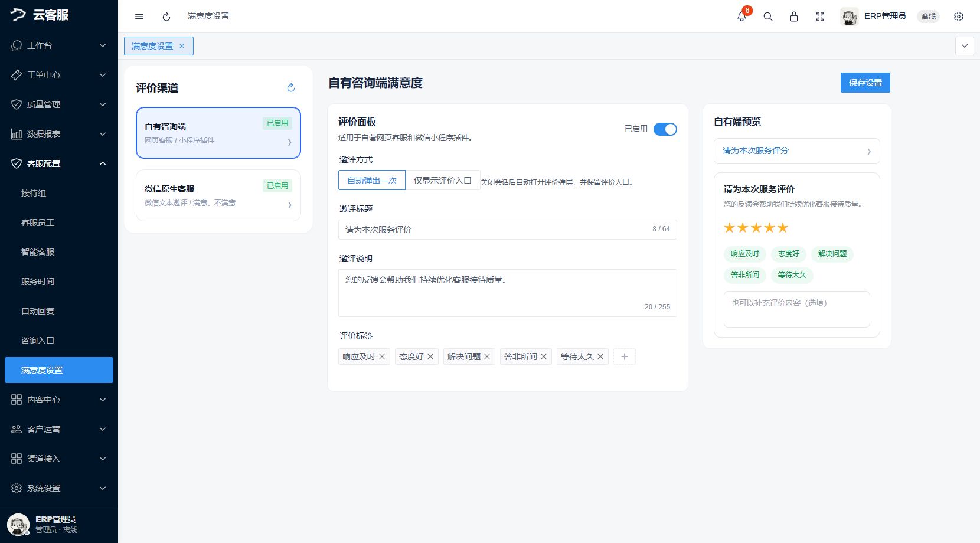Screen dimensions: 980x543
Task: Remove the 等待太久 tag
Action: click(600, 356)
